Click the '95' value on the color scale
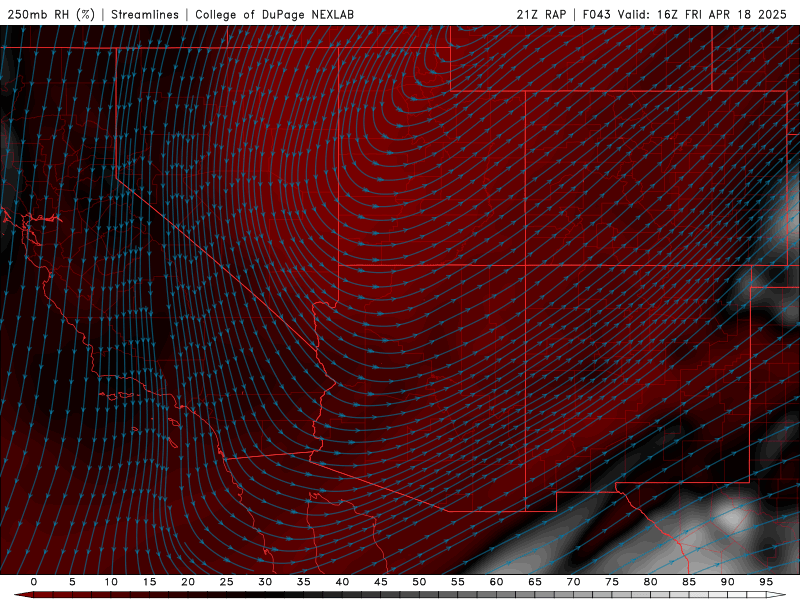Image resolution: width=800 pixels, height=600 pixels. [x=766, y=582]
